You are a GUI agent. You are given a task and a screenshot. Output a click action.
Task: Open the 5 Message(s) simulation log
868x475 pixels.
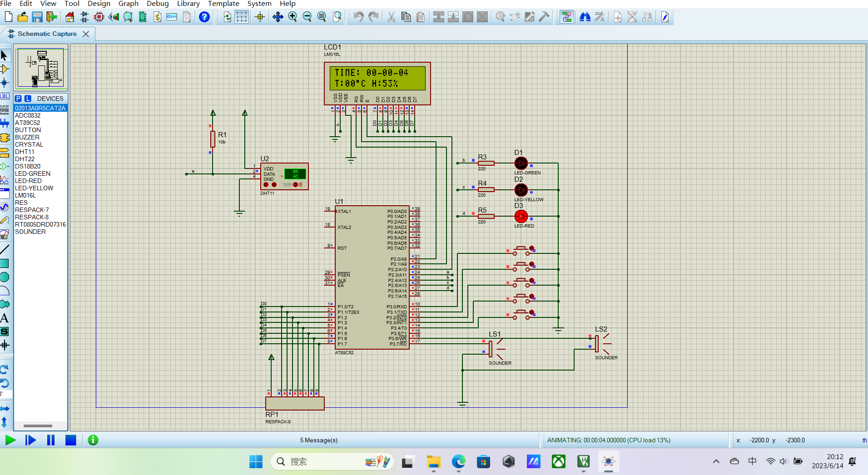318,440
